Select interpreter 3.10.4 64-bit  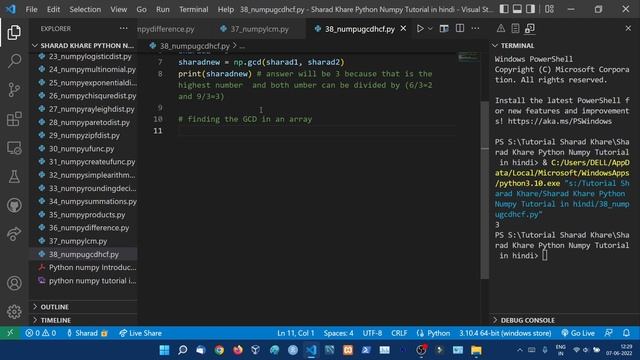point(505,333)
